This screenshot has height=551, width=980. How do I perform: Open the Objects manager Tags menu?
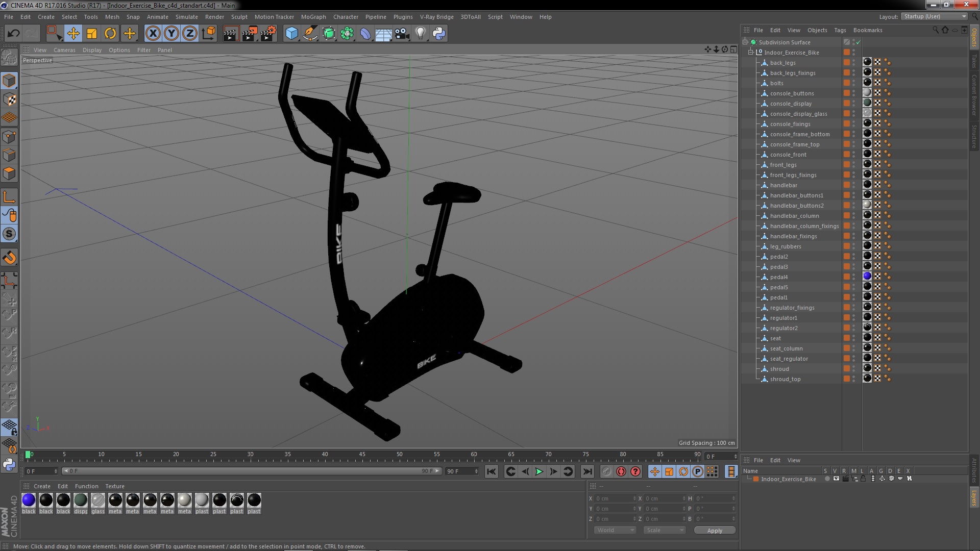(x=840, y=30)
